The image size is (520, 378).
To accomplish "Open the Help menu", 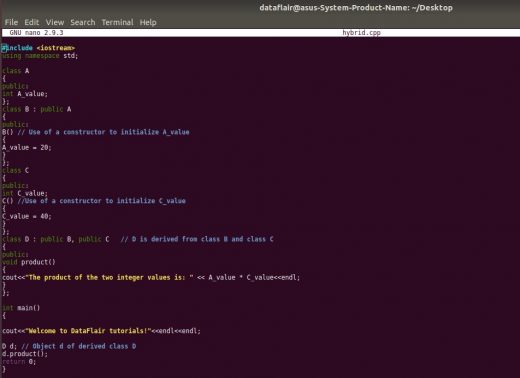I will pos(148,22).
